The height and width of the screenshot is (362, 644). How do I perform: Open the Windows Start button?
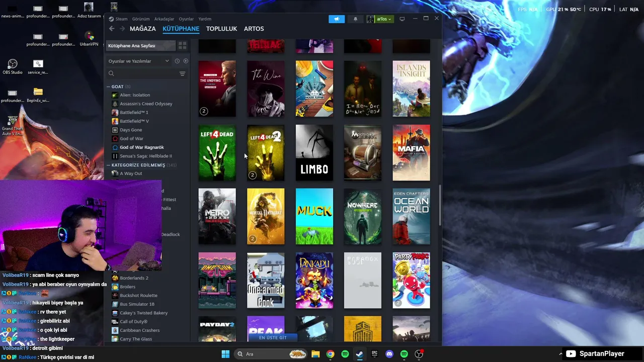coord(225,354)
